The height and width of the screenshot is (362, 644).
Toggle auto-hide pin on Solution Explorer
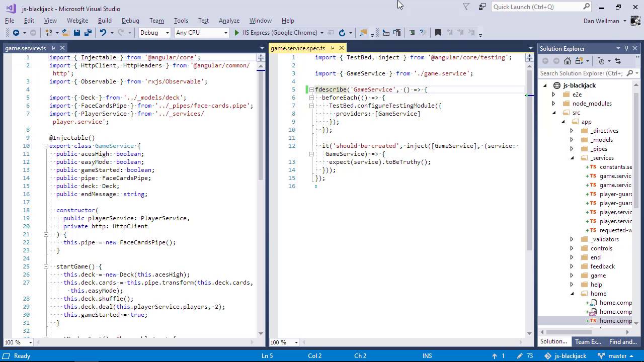pyautogui.click(x=626, y=48)
